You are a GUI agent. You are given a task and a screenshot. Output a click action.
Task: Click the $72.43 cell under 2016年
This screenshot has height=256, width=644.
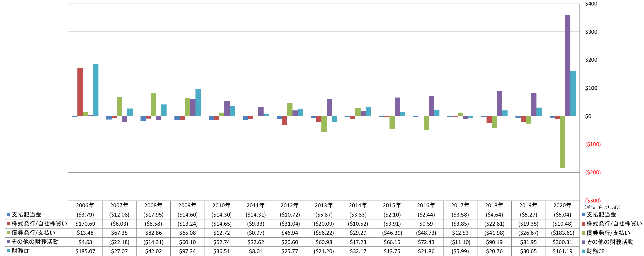point(426,242)
